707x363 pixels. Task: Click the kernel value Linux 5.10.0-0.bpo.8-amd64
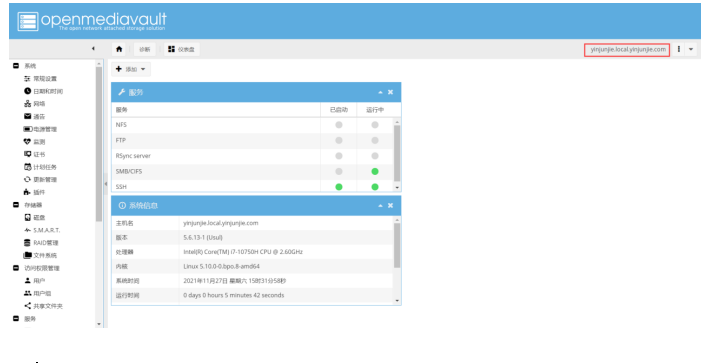pos(221,266)
